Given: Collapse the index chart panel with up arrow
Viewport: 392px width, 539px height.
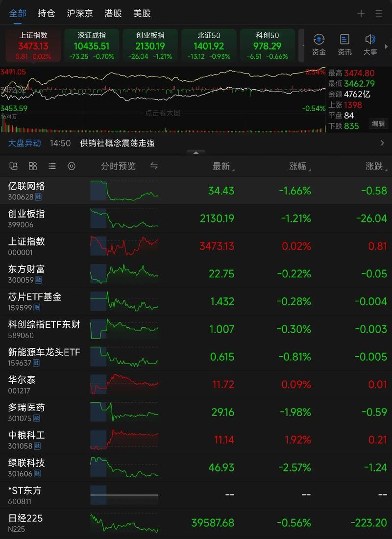Looking at the screenshot, I should point(196,152).
